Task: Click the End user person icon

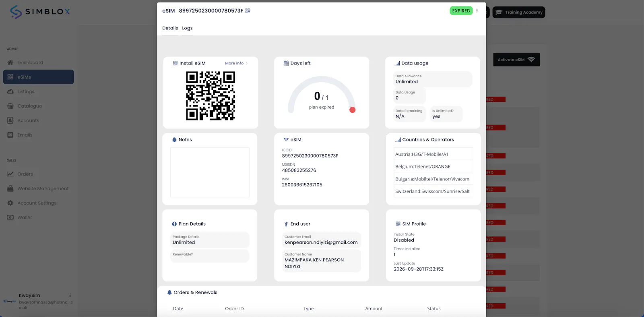Action: coord(286,224)
